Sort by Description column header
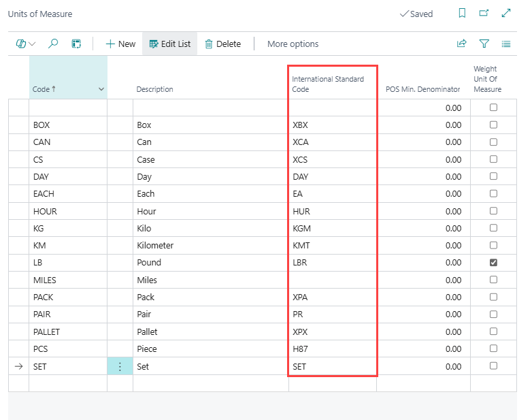The width and height of the screenshot is (532, 420). click(x=154, y=89)
